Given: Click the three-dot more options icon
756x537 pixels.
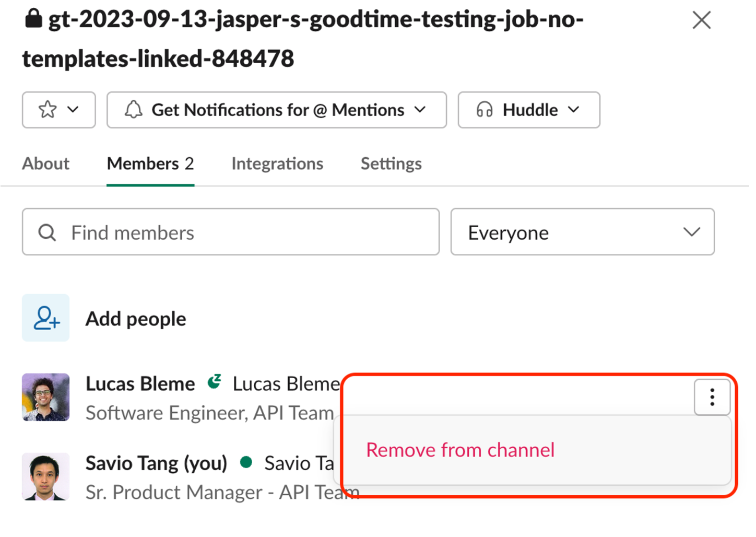Looking at the screenshot, I should (712, 398).
